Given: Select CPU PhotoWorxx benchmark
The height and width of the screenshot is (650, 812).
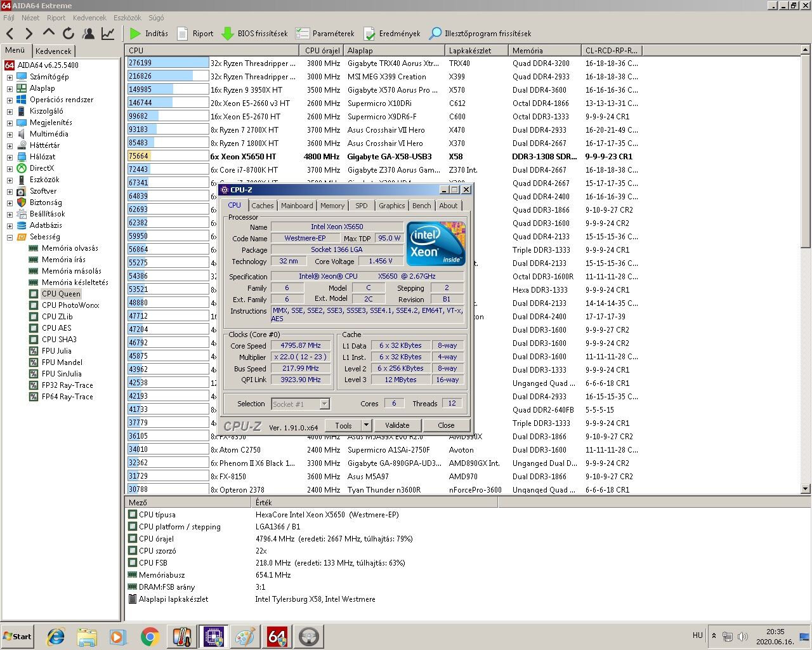Looking at the screenshot, I should click(x=70, y=305).
